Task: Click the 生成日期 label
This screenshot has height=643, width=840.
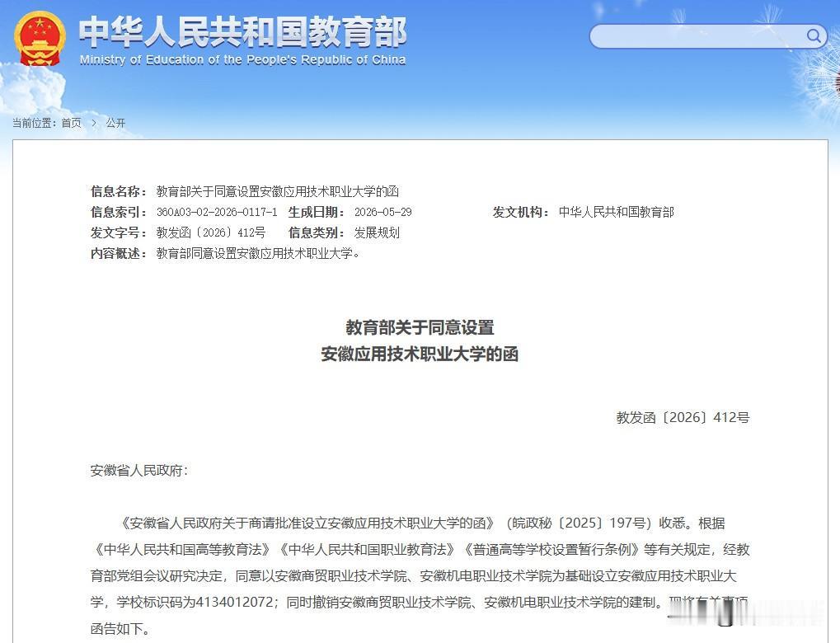Action: click(316, 212)
